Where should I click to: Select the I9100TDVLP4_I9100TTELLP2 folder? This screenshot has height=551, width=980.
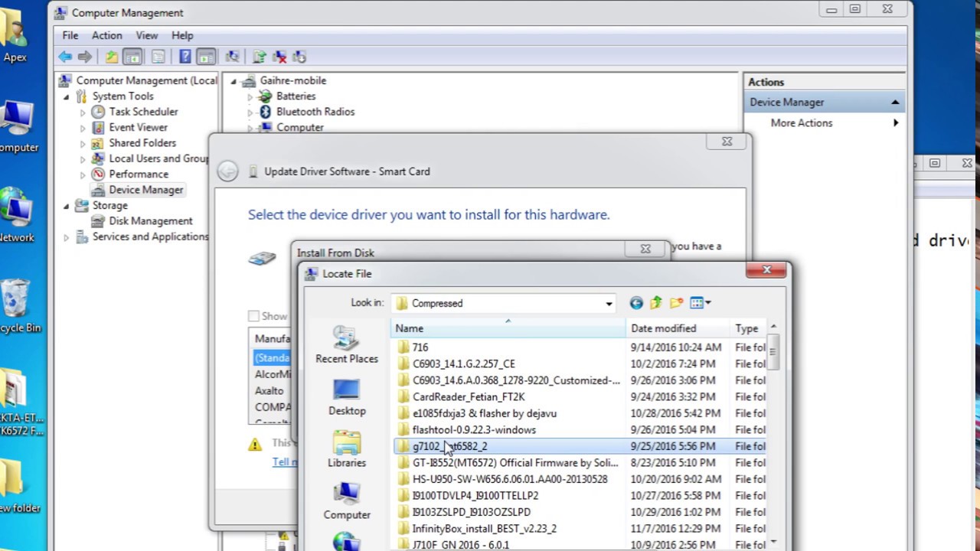[x=475, y=496]
